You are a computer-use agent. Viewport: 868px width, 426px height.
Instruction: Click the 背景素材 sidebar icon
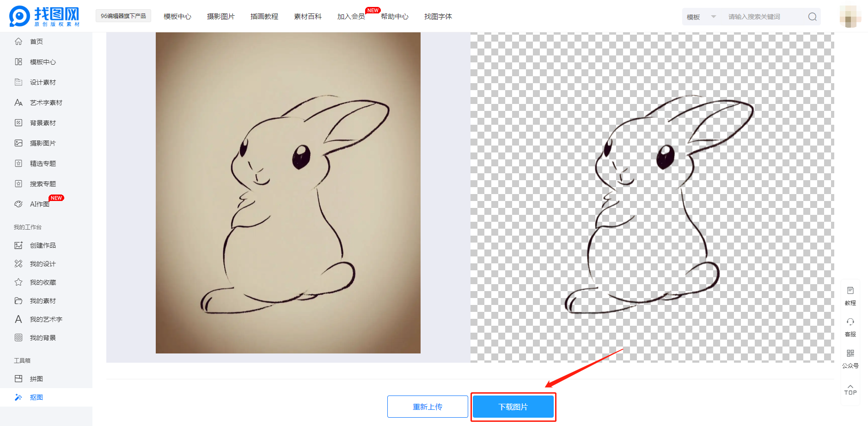coord(18,123)
